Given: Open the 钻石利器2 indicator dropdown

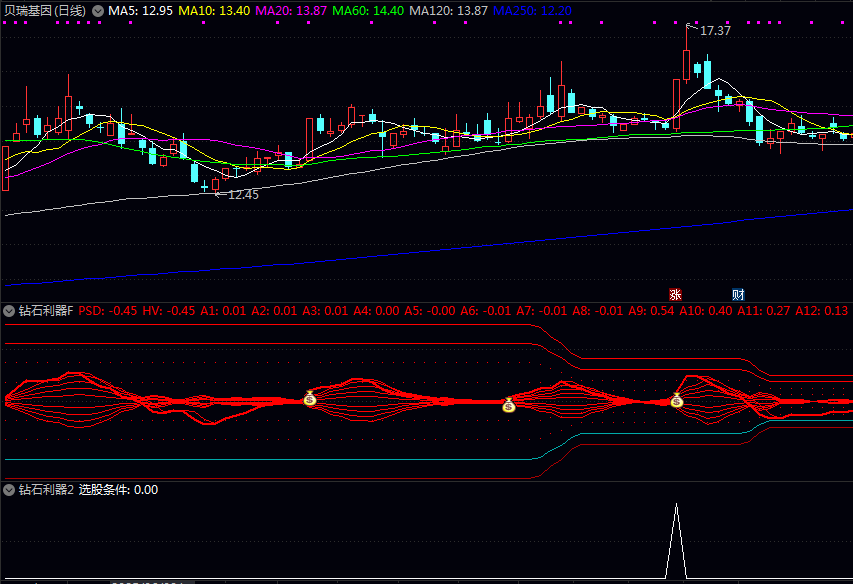Looking at the screenshot, I should pyautogui.click(x=10, y=490).
